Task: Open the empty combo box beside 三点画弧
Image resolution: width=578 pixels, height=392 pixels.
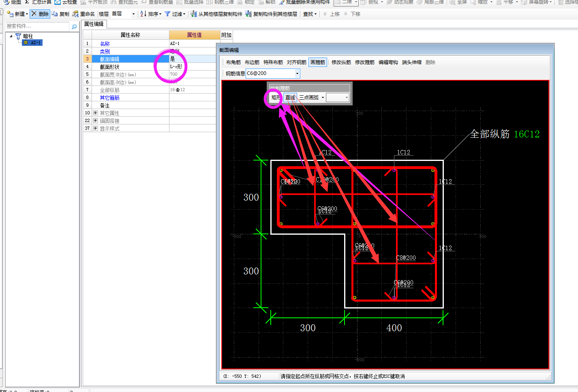Action: pyautogui.click(x=338, y=97)
